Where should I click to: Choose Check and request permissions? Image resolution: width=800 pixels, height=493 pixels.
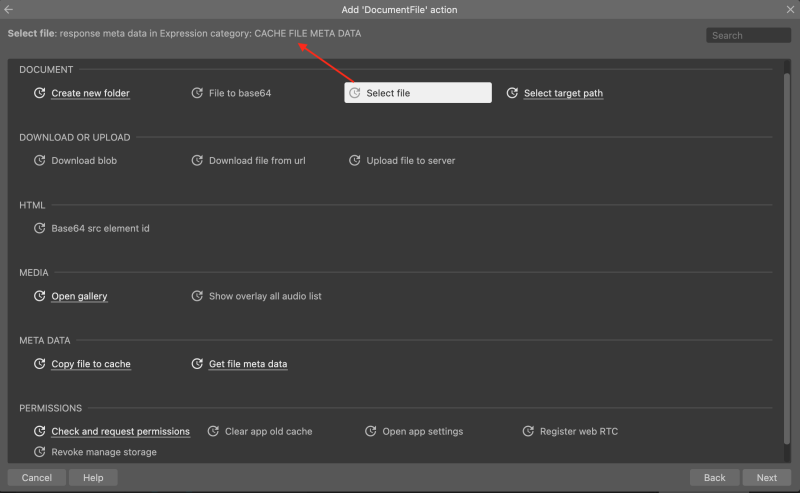click(x=120, y=431)
